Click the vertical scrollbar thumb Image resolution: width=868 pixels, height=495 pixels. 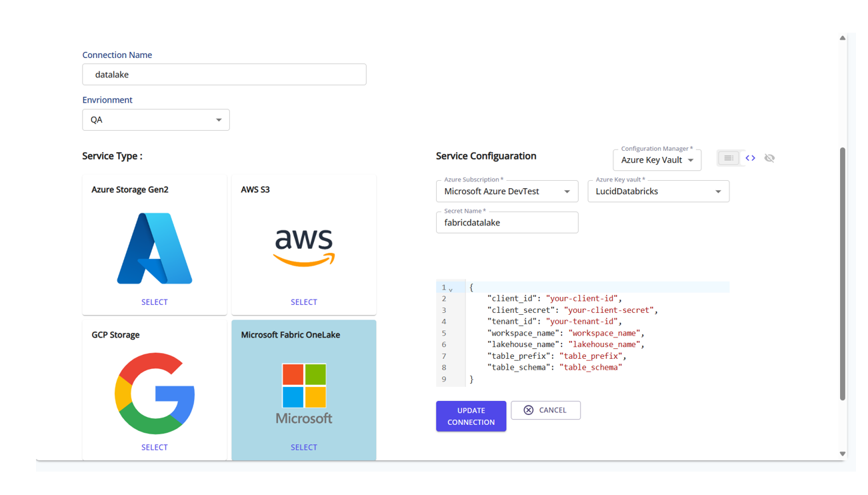pyautogui.click(x=843, y=274)
